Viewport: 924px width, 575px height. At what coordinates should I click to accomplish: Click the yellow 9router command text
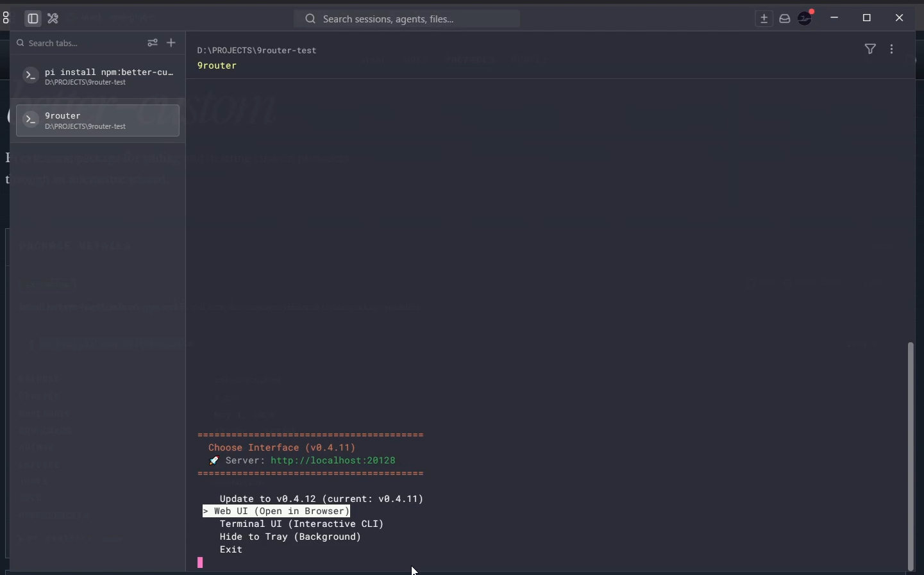coord(217,66)
